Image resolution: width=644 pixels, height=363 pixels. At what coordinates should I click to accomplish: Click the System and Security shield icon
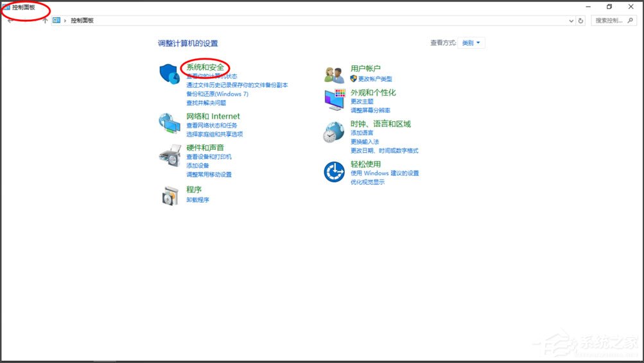click(169, 74)
